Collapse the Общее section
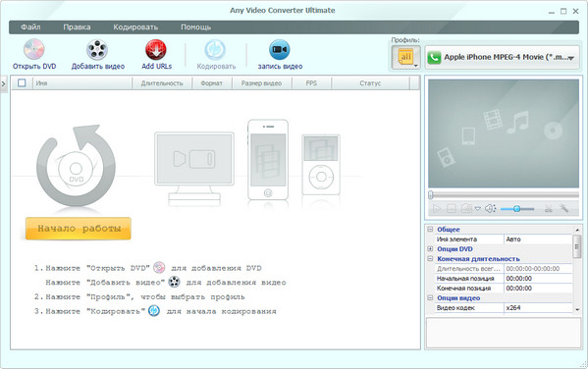The image size is (588, 369). click(x=430, y=229)
